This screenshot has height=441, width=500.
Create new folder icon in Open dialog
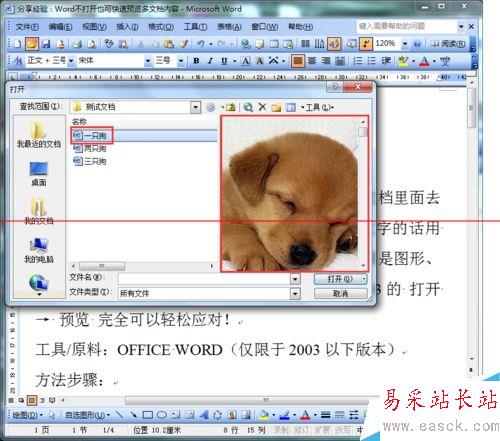click(x=276, y=107)
